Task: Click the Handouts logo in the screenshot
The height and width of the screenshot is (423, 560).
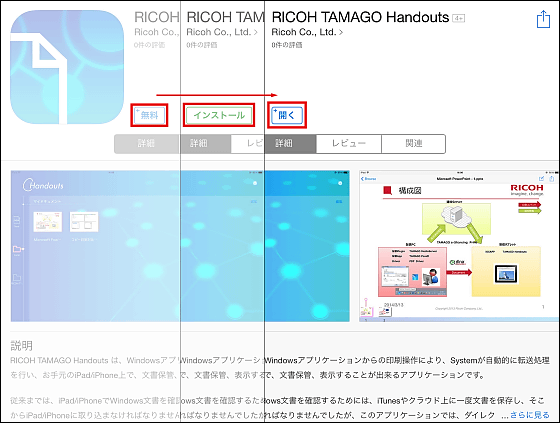Action: (x=43, y=185)
